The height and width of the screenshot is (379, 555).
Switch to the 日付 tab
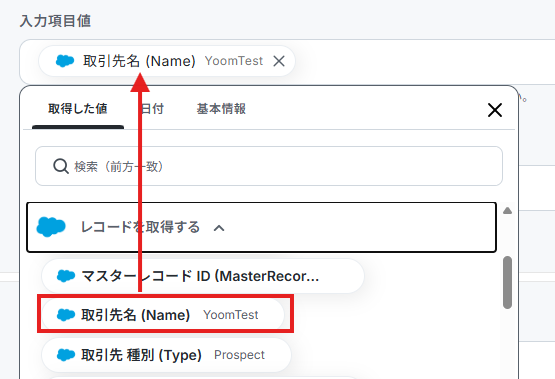[152, 109]
